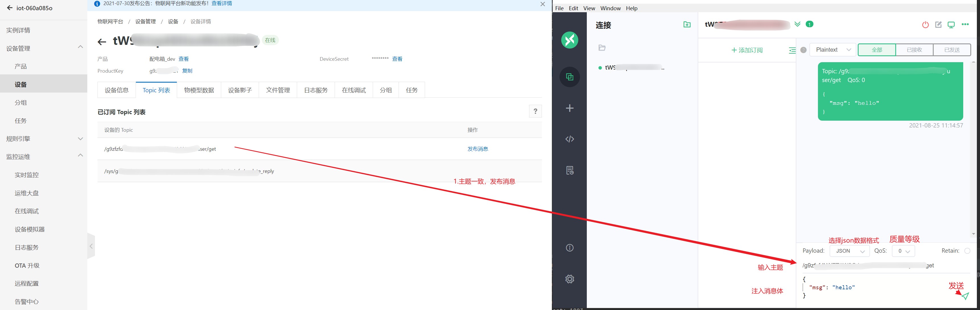Click the edit connection pencil icon
Viewport: 980px width, 310px height.
938,25
